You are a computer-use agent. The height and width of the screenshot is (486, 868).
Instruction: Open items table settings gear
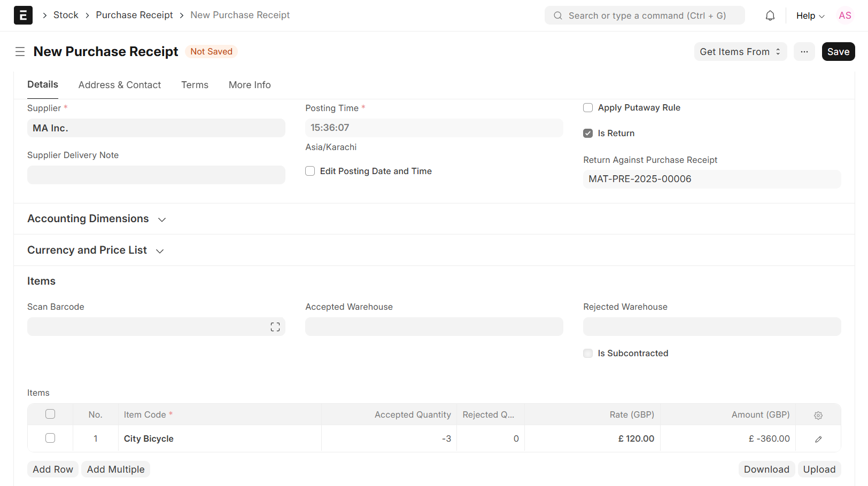coord(818,415)
